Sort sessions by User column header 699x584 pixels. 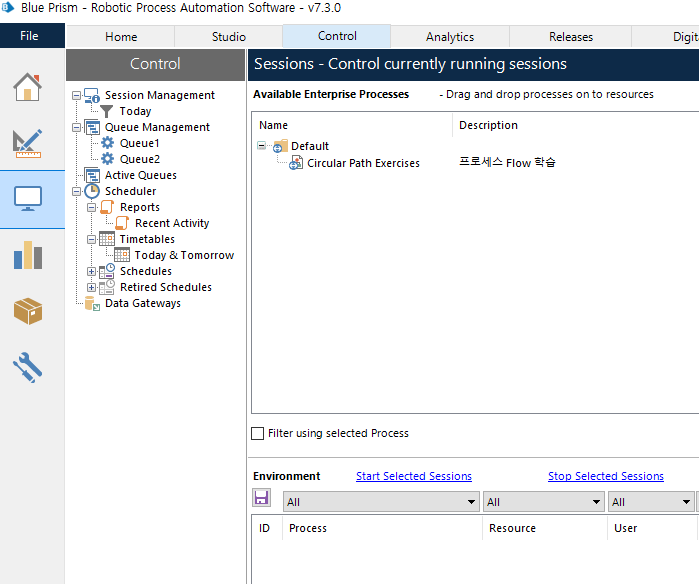click(x=652, y=528)
